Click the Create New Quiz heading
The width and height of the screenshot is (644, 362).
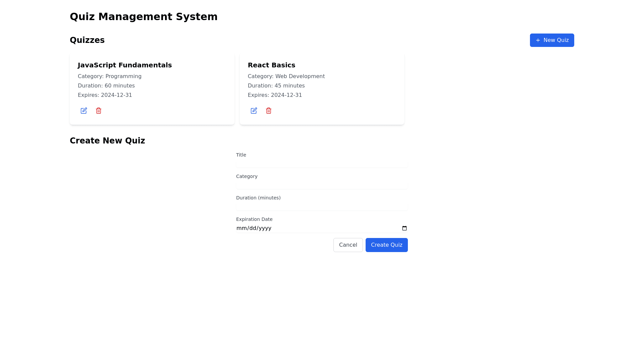(107, 141)
